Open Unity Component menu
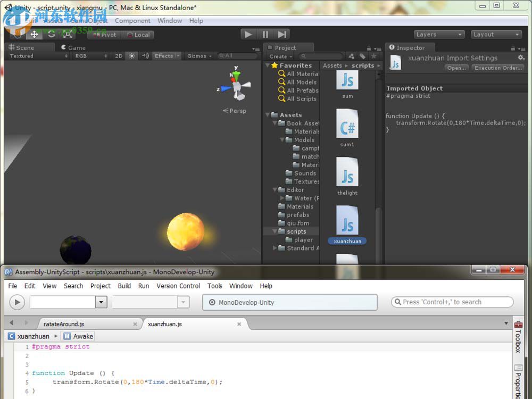532x399 pixels. click(x=132, y=21)
